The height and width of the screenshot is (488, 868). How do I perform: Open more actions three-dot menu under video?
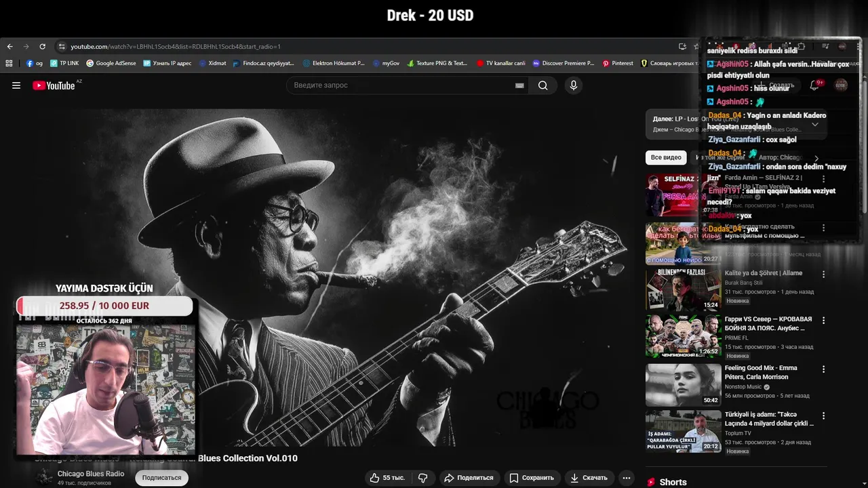(627, 478)
